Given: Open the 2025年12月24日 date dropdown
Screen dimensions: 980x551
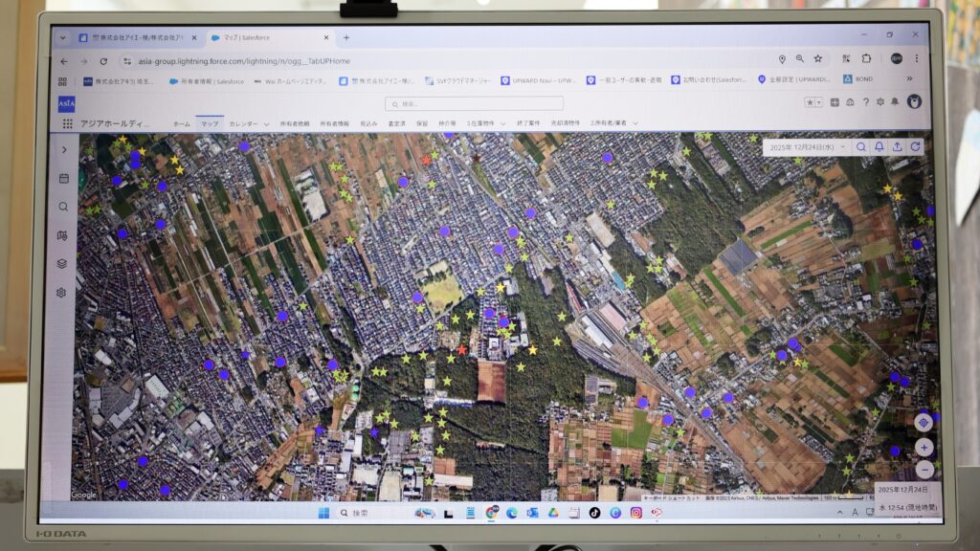Looking at the screenshot, I should (806, 147).
